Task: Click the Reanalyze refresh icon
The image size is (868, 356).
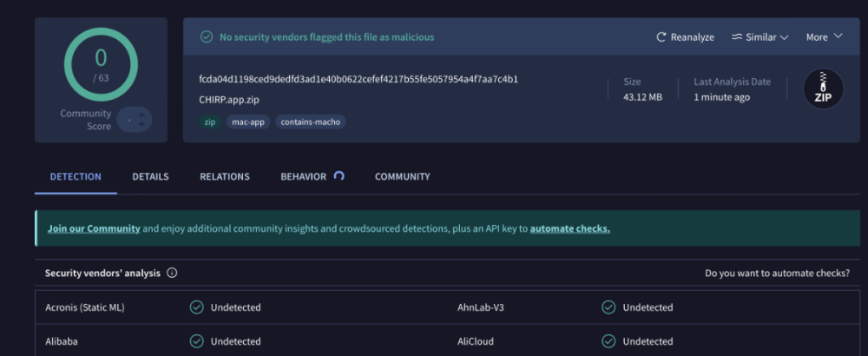Action: pyautogui.click(x=661, y=37)
